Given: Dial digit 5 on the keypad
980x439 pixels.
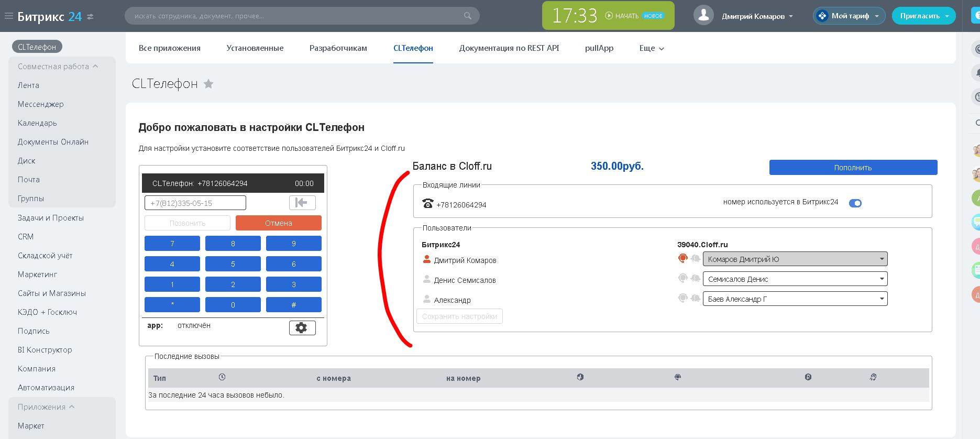Looking at the screenshot, I should 233,264.
